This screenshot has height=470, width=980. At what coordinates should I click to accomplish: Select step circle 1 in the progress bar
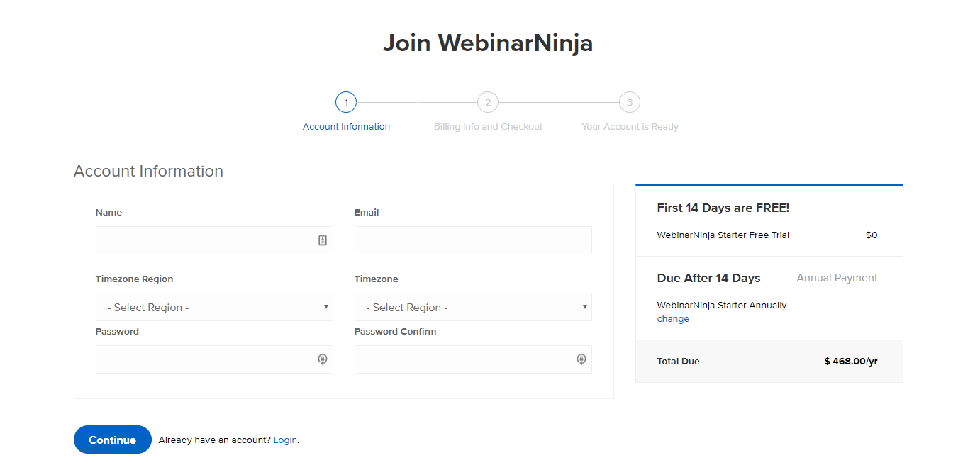[346, 102]
